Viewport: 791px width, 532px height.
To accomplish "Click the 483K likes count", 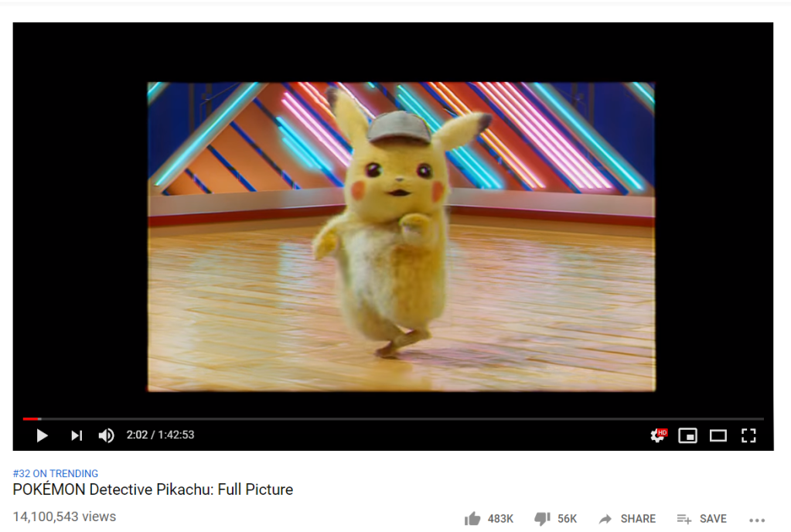I will click(x=500, y=518).
